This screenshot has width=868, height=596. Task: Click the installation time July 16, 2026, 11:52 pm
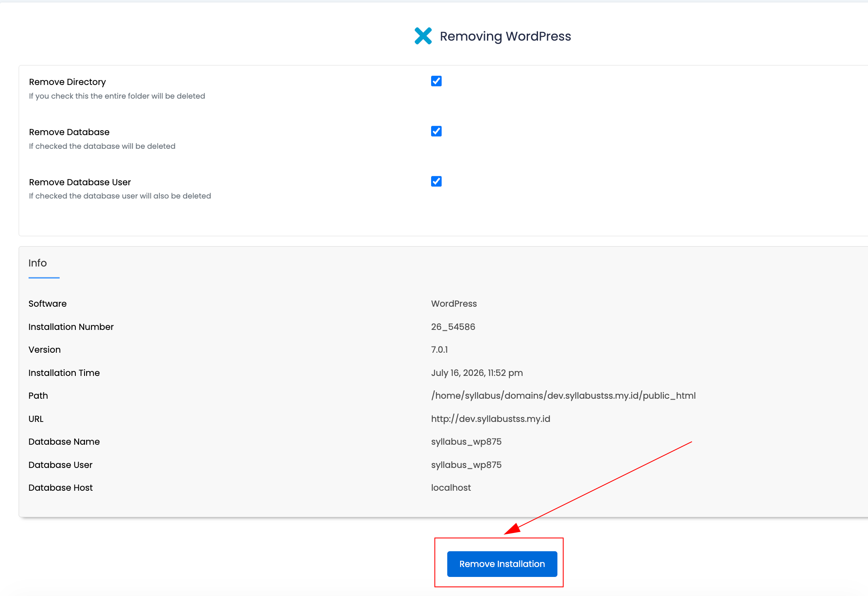pyautogui.click(x=477, y=373)
